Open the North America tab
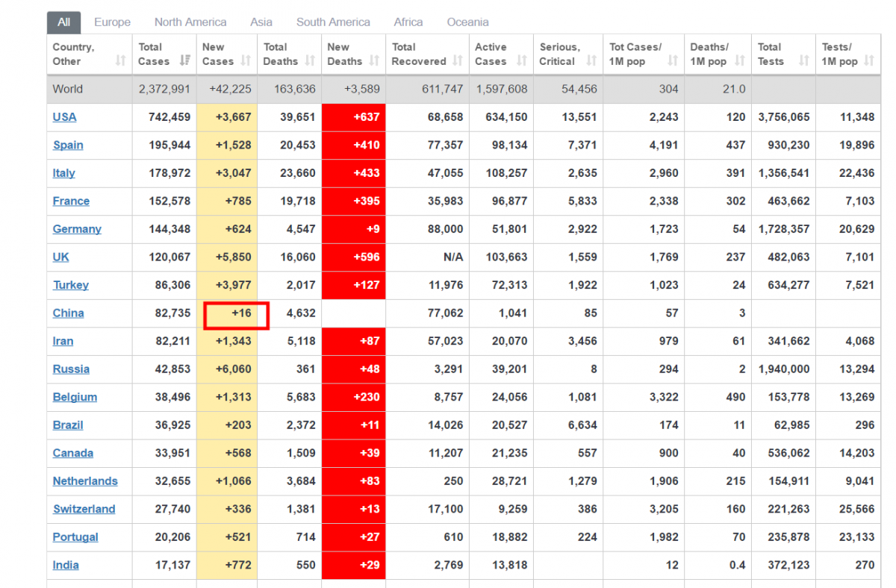 pos(190,22)
